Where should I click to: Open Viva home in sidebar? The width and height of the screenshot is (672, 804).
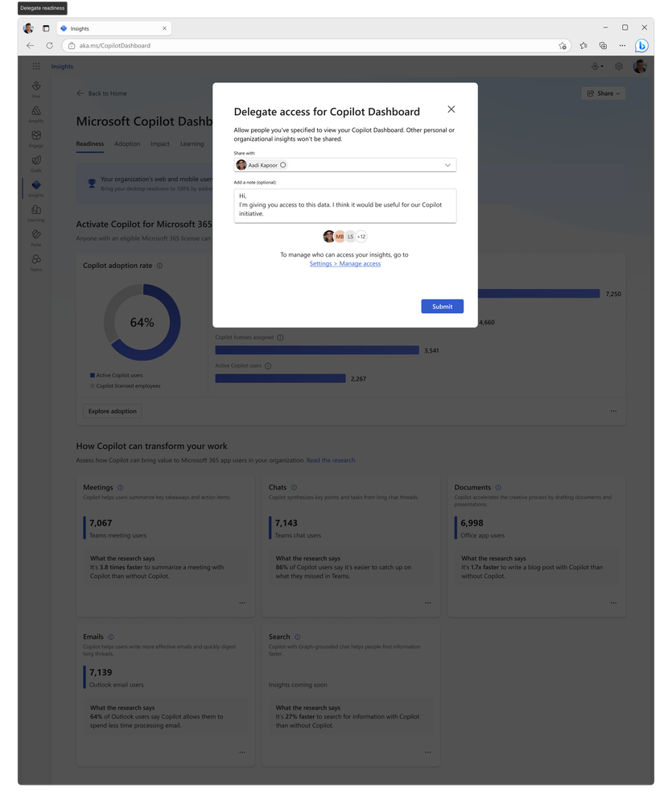coord(36,89)
